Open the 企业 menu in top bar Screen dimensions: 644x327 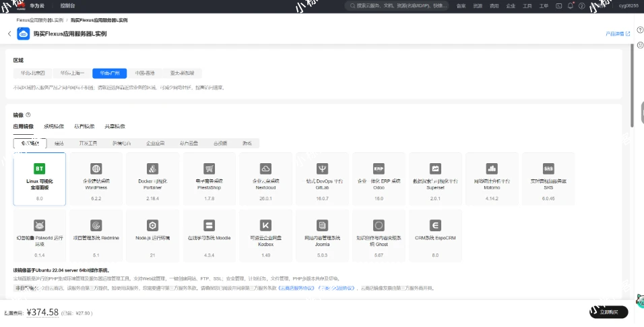[511, 6]
